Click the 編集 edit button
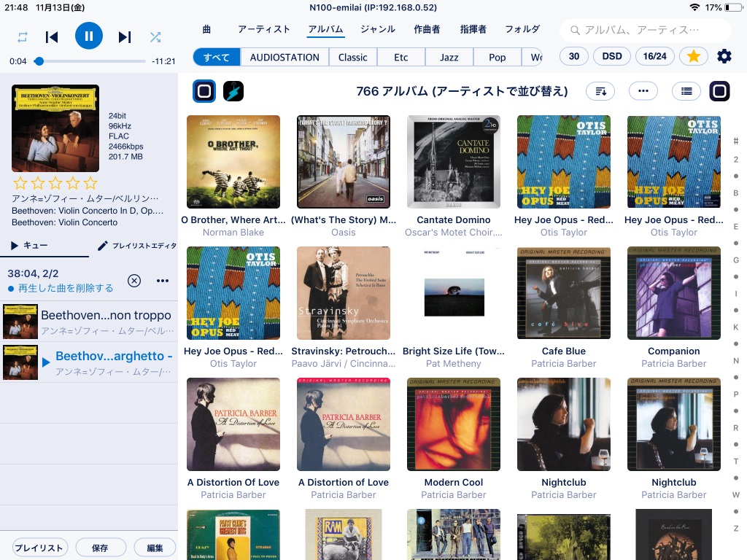The width and height of the screenshot is (747, 560). (155, 548)
